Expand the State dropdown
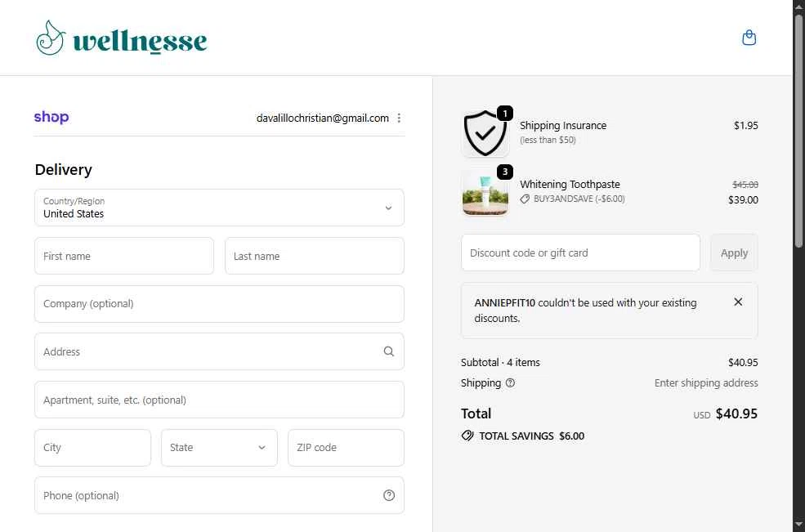The image size is (805, 532). [219, 448]
